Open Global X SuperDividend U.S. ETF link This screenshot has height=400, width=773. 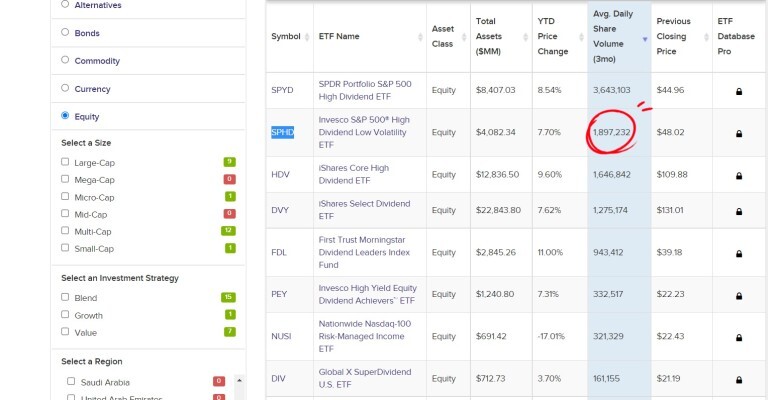[365, 379]
